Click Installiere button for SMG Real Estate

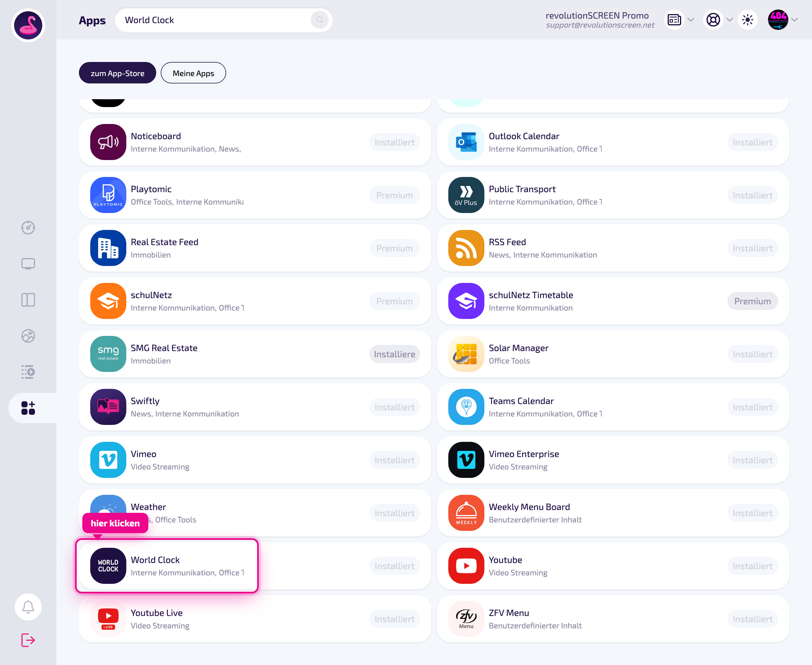[x=394, y=354]
